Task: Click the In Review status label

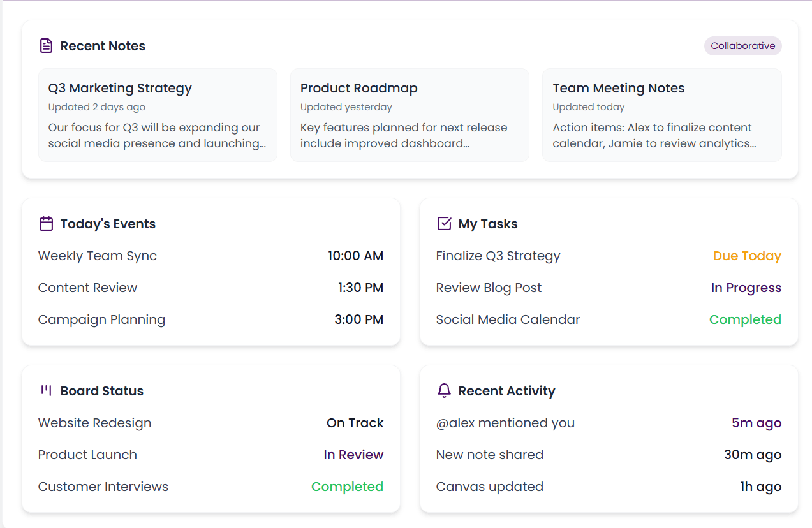Action: coord(353,455)
